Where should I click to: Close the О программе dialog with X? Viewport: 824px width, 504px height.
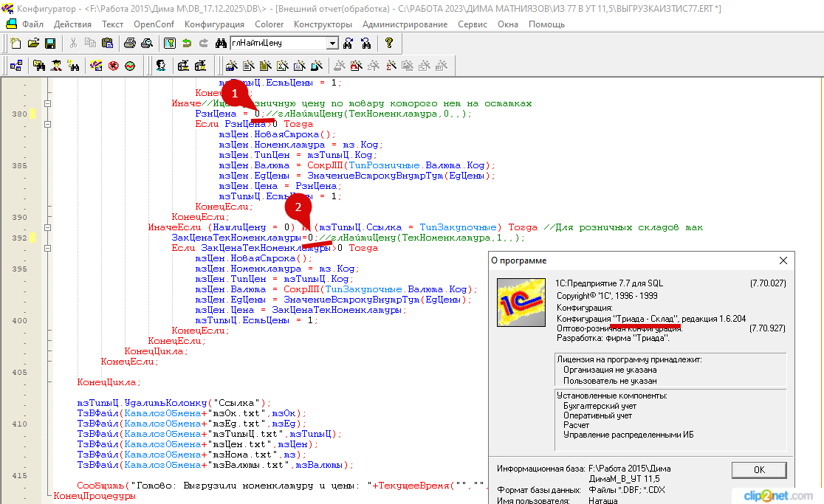pos(783,260)
